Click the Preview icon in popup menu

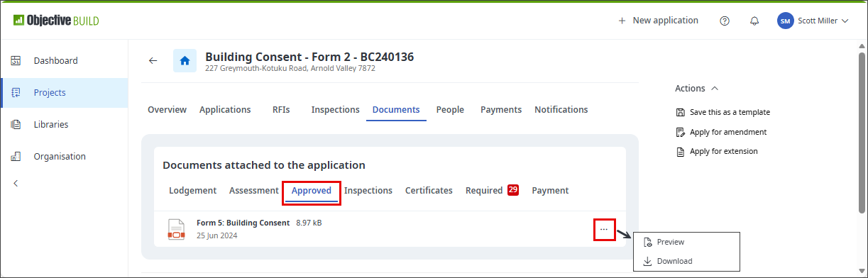tap(647, 242)
